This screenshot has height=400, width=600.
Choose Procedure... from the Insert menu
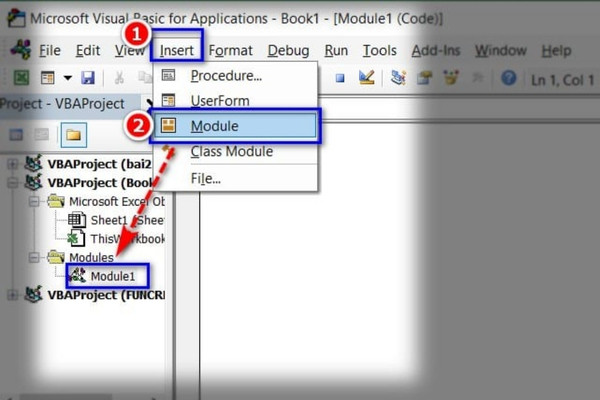235,75
